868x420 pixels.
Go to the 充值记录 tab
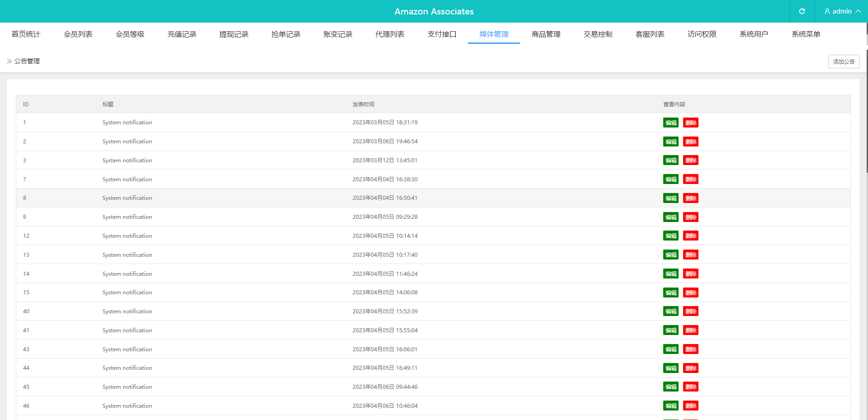[182, 34]
